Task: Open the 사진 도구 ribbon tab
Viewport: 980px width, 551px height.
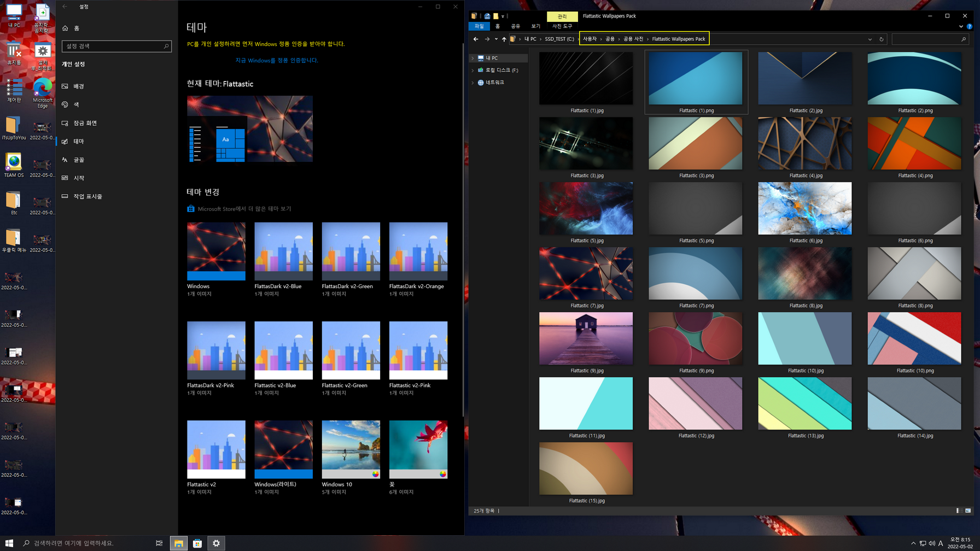Action: click(x=562, y=26)
